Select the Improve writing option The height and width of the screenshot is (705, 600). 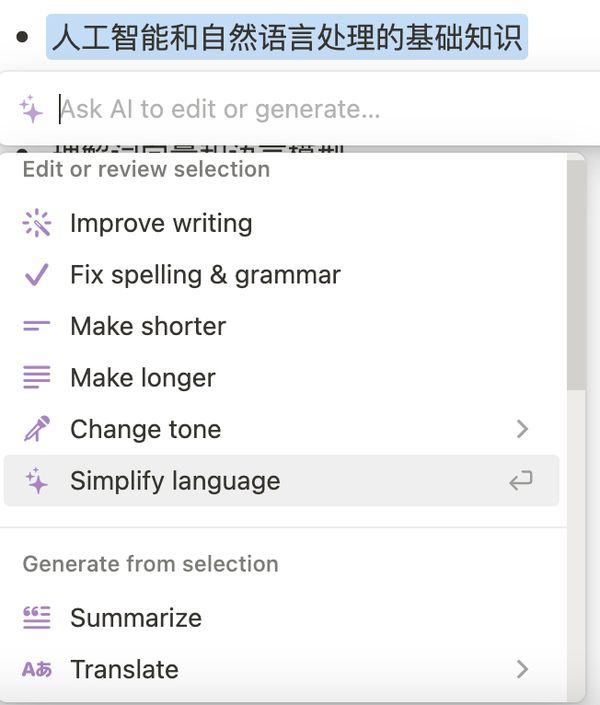point(161,223)
